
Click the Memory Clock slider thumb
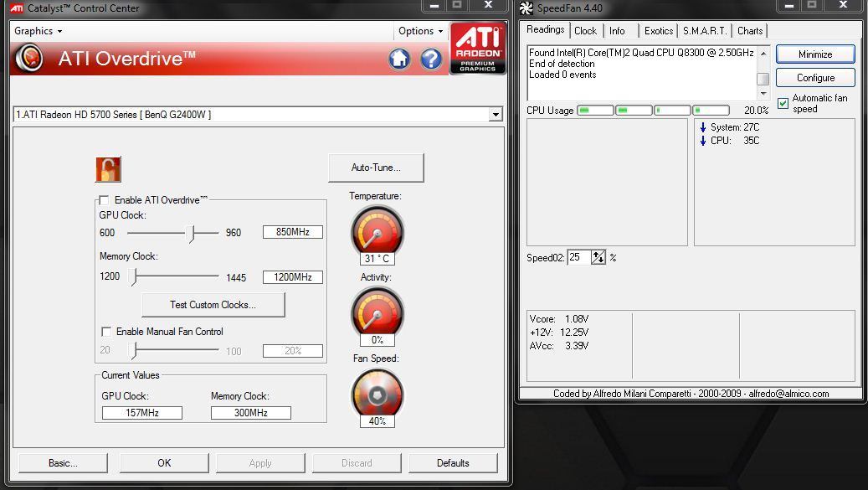click(x=133, y=276)
